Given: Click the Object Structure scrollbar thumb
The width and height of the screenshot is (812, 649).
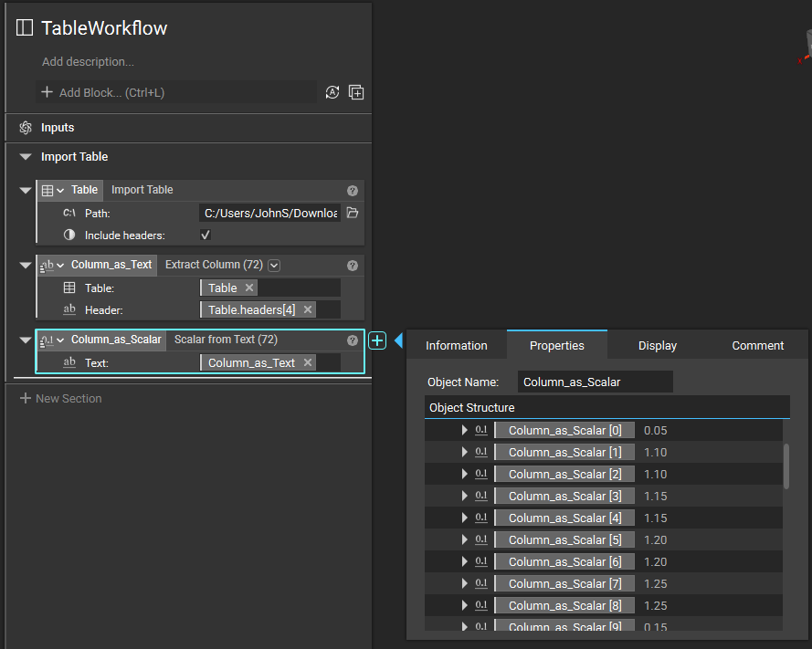Looking at the screenshot, I should 786,466.
